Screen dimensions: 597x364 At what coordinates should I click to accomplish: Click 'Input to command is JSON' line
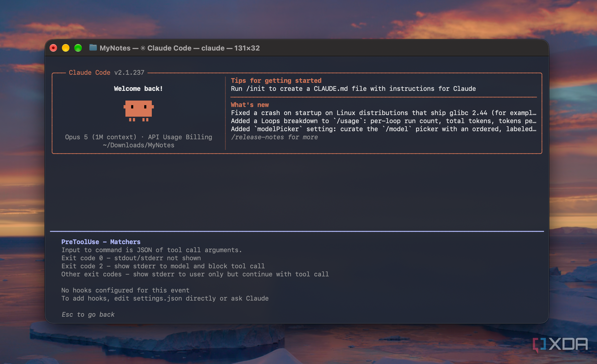(152, 250)
